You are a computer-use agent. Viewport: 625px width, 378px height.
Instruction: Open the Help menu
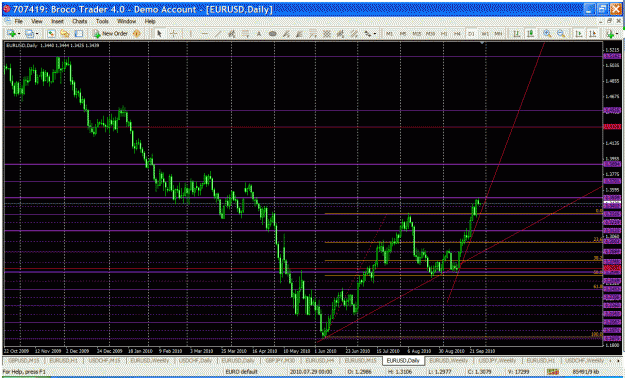[x=150, y=22]
